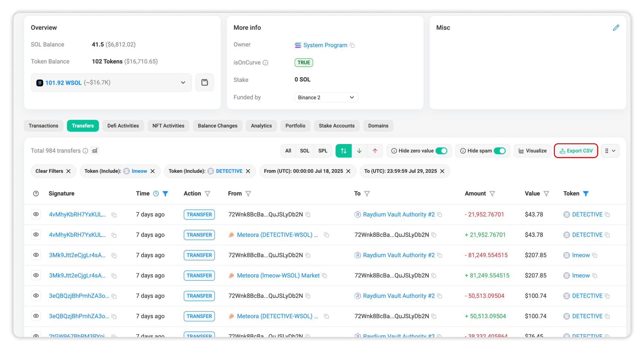Open the Amount column filter
The width and height of the screenshot is (644, 350).
point(492,194)
